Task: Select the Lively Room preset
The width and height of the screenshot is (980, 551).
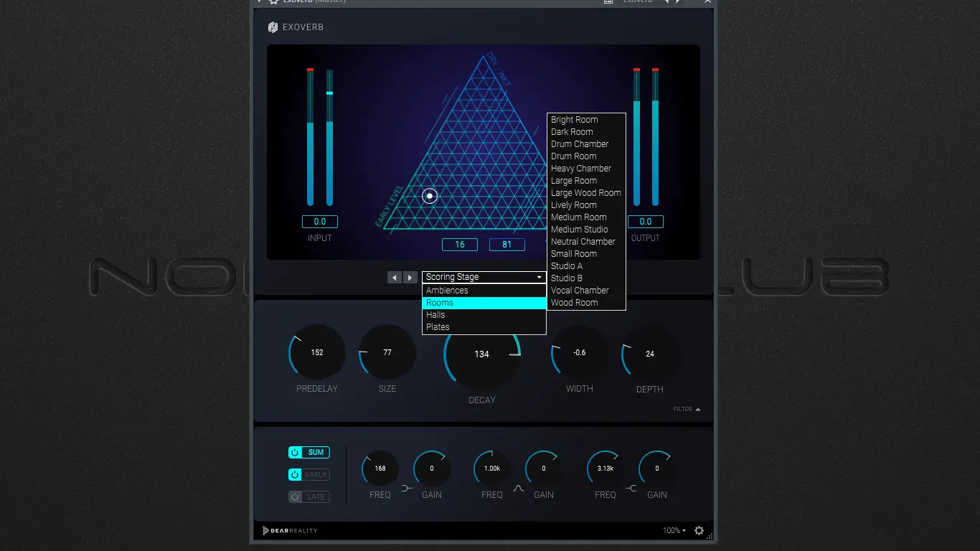Action: (x=586, y=205)
